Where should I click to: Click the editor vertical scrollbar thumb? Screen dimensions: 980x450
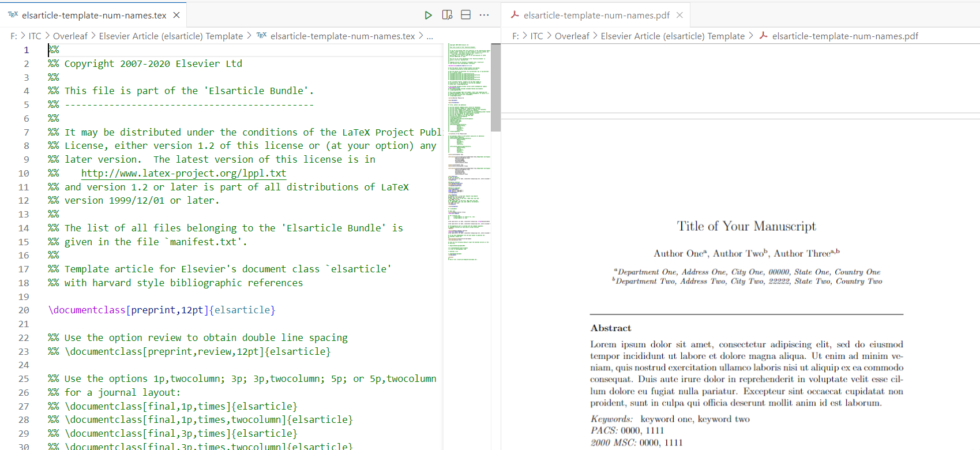495,87
